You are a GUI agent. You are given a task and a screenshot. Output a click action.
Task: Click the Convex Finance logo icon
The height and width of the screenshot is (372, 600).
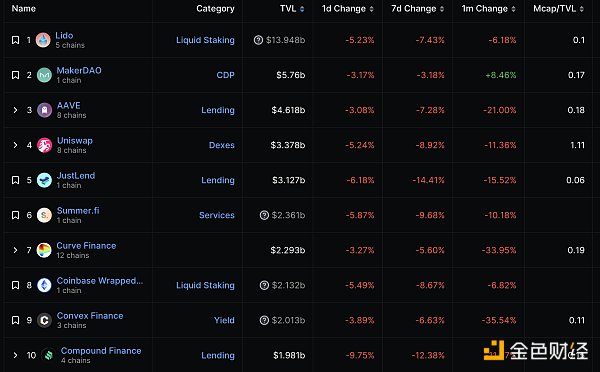click(44, 320)
